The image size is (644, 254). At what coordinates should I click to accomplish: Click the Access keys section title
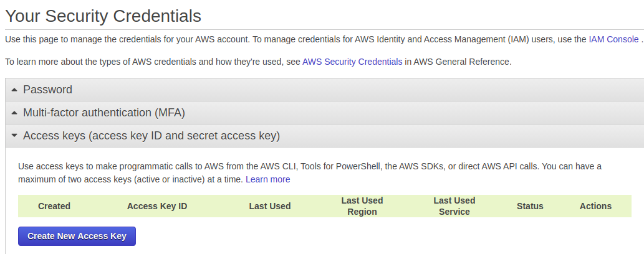coord(151,136)
